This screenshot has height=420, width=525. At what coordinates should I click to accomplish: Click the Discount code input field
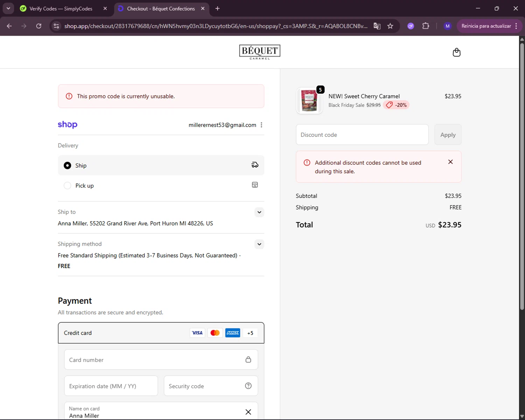point(362,135)
